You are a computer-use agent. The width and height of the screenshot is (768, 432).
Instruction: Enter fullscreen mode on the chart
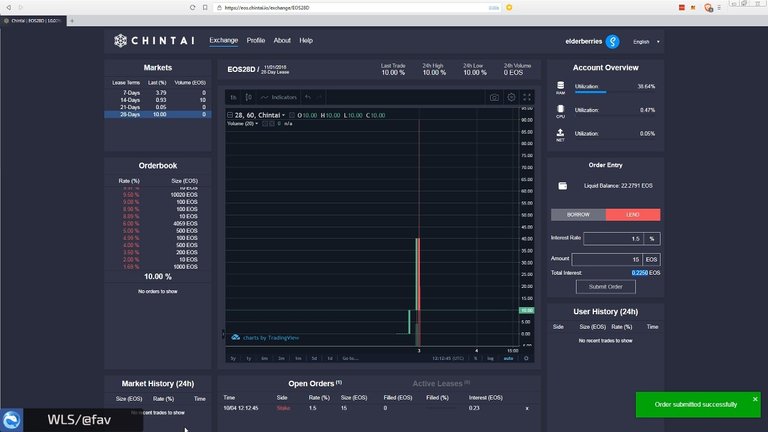tap(528, 97)
